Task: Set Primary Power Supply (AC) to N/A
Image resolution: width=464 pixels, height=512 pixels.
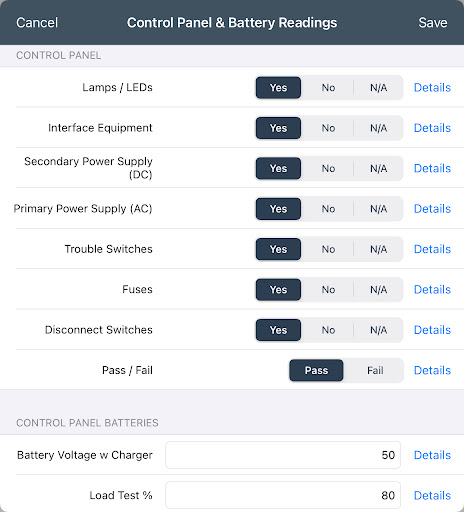Action: tap(378, 209)
